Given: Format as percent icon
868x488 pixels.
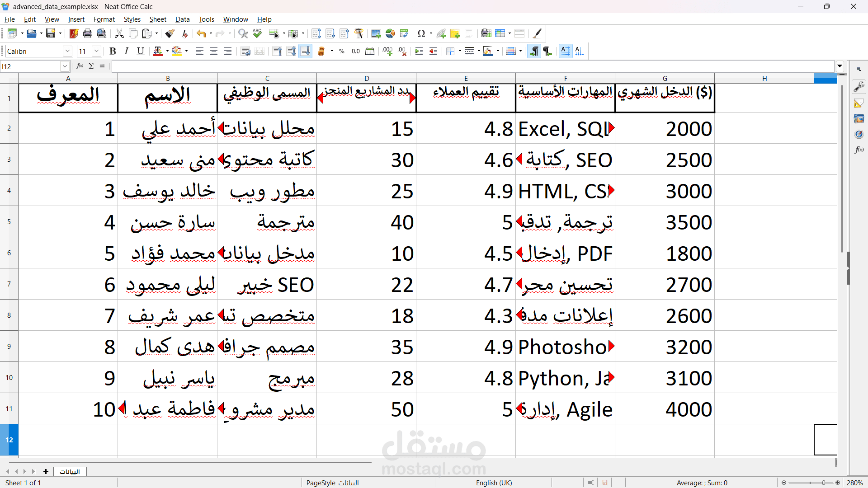Looking at the screenshot, I should 342,51.
